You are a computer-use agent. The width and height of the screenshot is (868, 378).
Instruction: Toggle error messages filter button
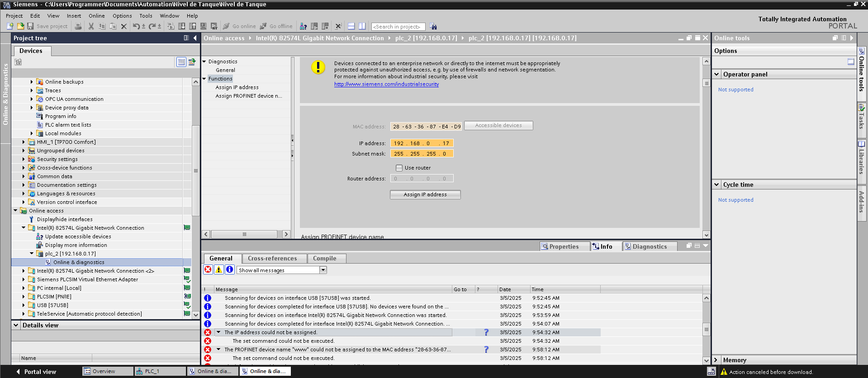(208, 270)
